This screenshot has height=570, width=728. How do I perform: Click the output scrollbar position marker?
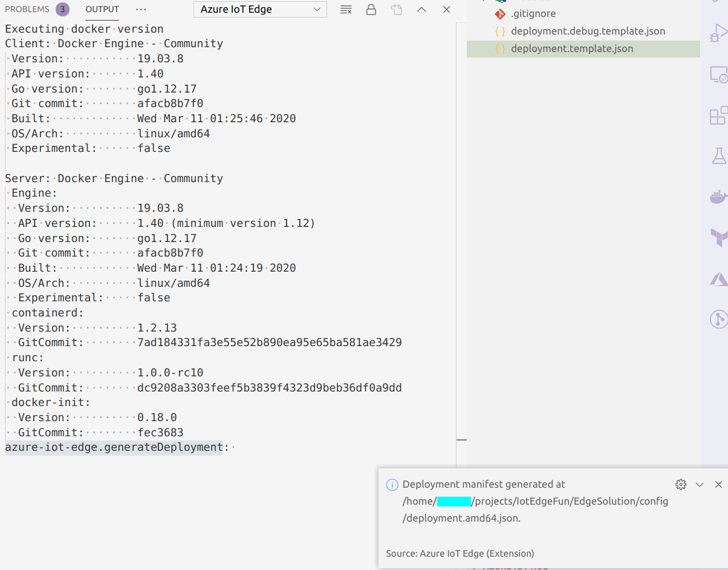461,440
